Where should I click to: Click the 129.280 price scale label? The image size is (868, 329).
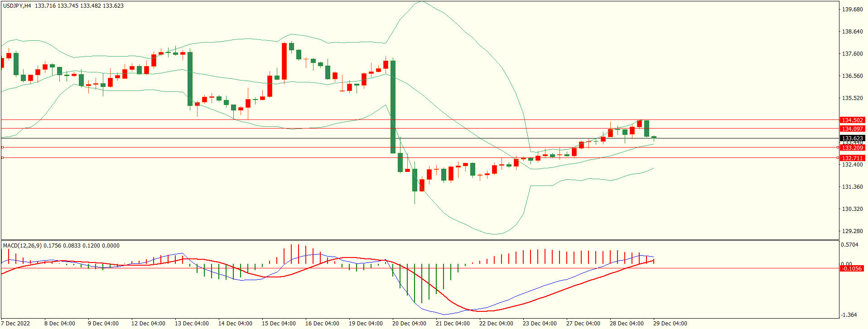pyautogui.click(x=852, y=231)
